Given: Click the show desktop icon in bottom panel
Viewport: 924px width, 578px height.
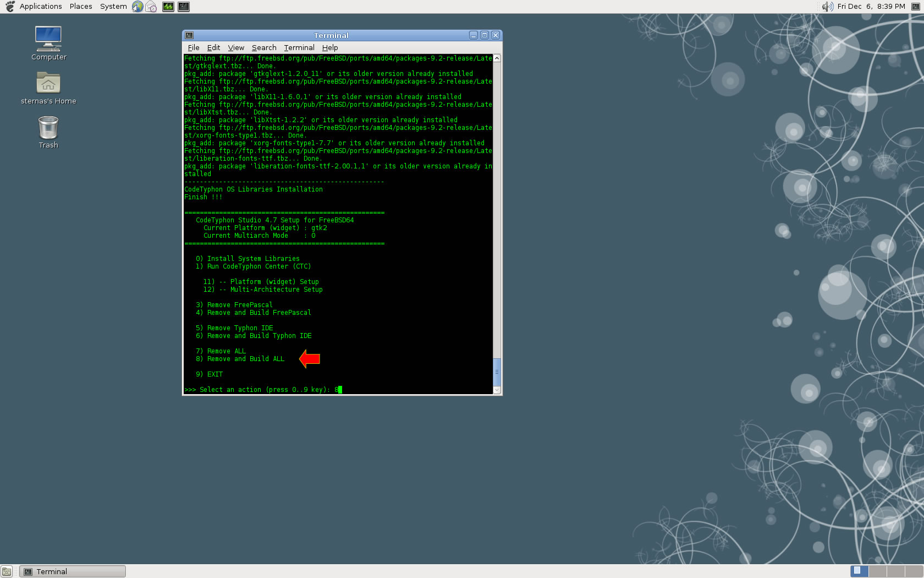Looking at the screenshot, I should click(7, 571).
